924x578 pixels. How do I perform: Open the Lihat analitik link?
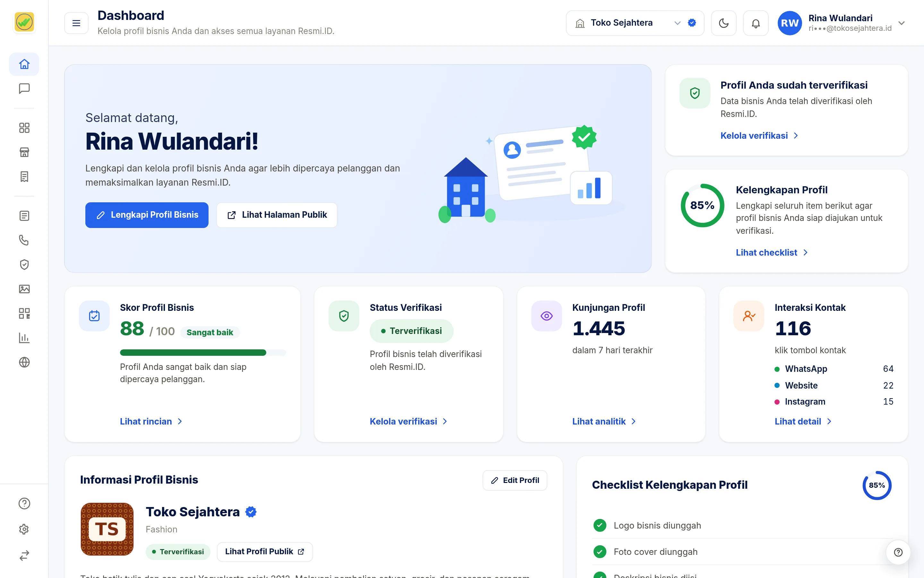point(604,421)
